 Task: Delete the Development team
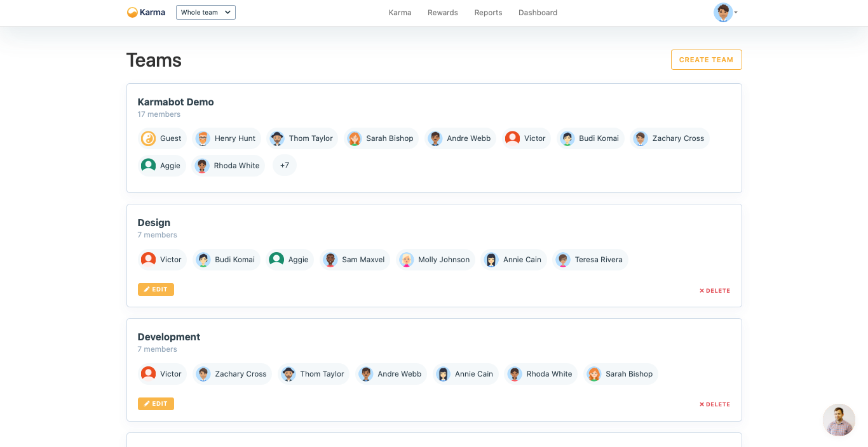tap(715, 404)
